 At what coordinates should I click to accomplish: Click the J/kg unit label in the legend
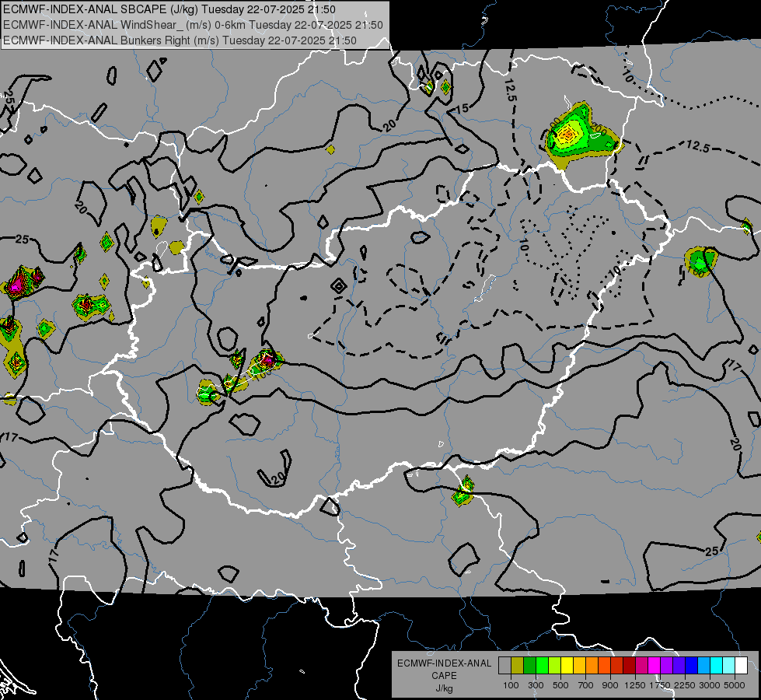click(444, 688)
